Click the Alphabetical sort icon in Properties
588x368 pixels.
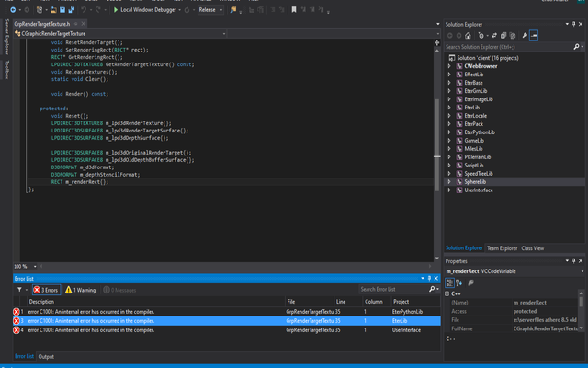tap(459, 282)
